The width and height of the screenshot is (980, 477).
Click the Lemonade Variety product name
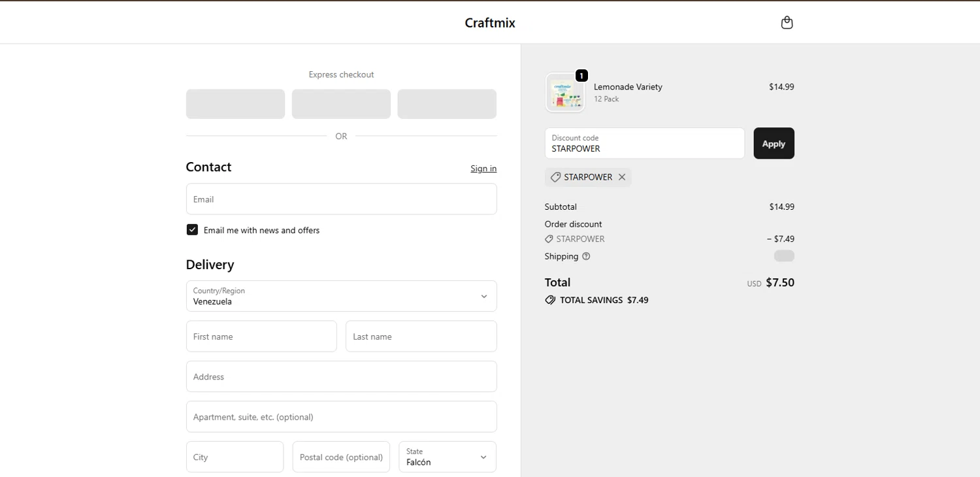pyautogui.click(x=628, y=87)
